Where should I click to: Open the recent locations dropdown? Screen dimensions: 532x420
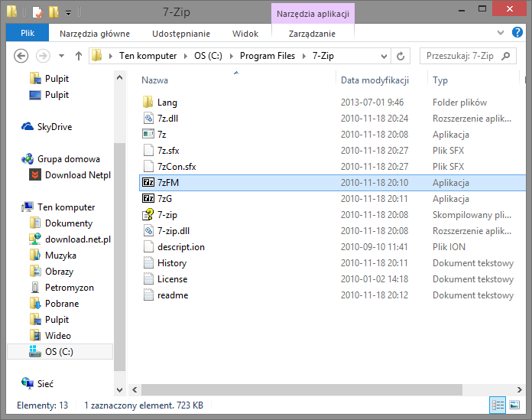click(61, 56)
